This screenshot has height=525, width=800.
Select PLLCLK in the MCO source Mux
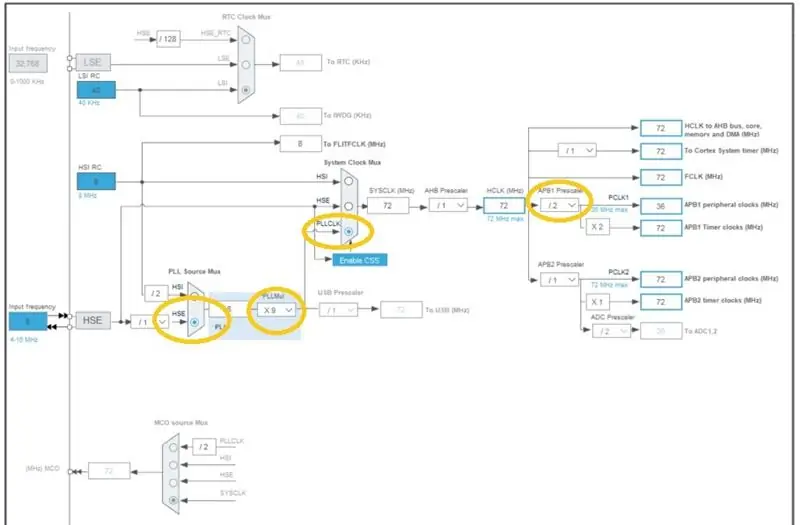click(x=173, y=447)
